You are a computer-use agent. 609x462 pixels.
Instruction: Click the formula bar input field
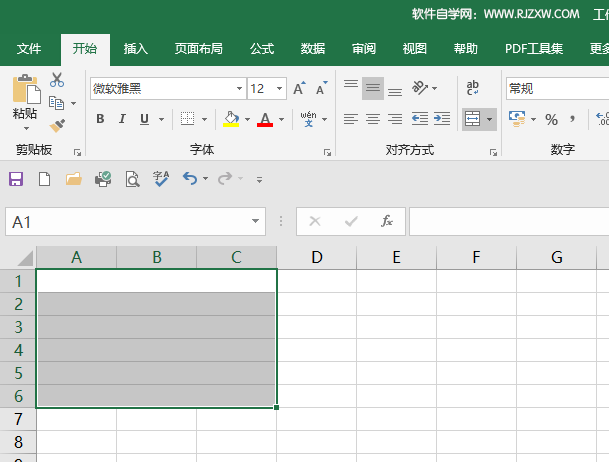pyautogui.click(x=509, y=221)
